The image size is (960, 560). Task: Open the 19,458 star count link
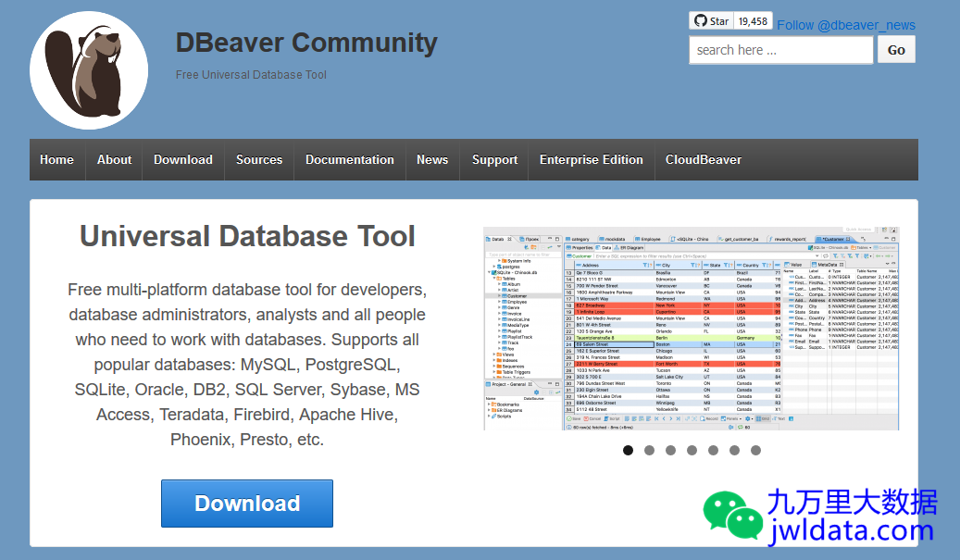point(753,20)
